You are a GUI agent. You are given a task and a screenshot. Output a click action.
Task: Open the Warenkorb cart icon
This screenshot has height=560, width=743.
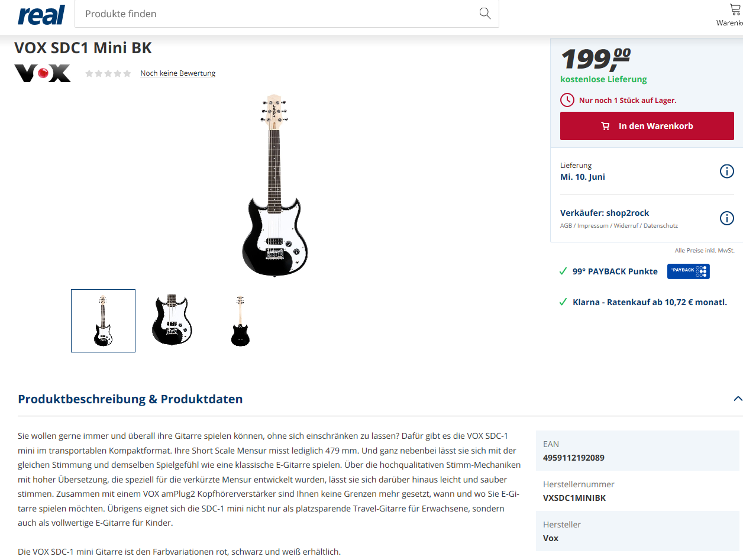[x=735, y=9]
